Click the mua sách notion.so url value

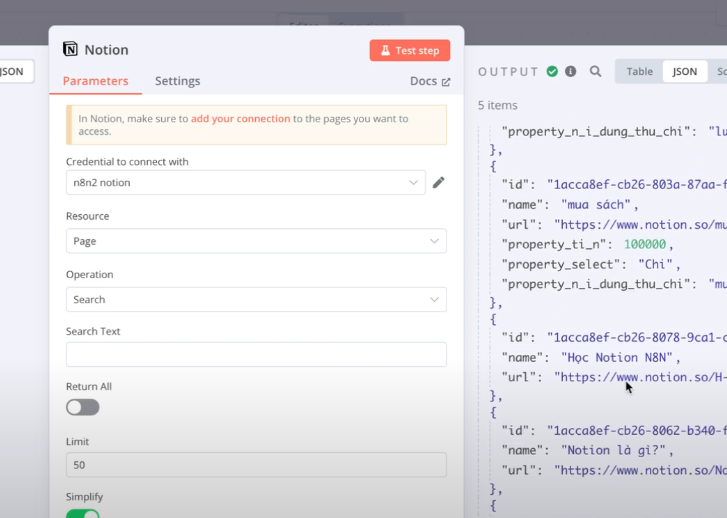click(x=640, y=225)
